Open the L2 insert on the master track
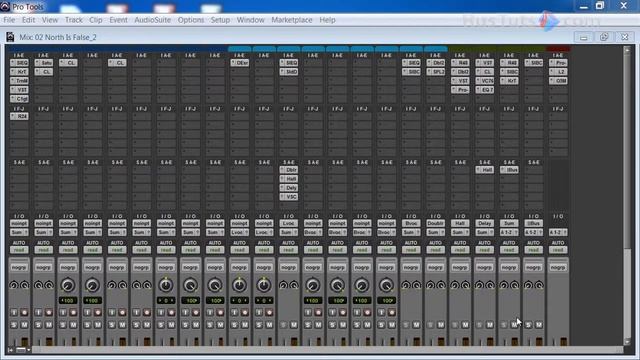 tap(558, 72)
